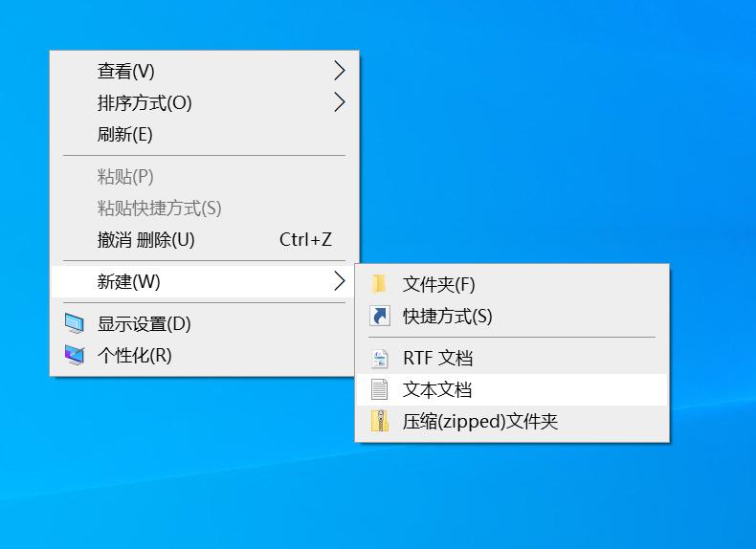Click the zipped folder icon

(380, 421)
